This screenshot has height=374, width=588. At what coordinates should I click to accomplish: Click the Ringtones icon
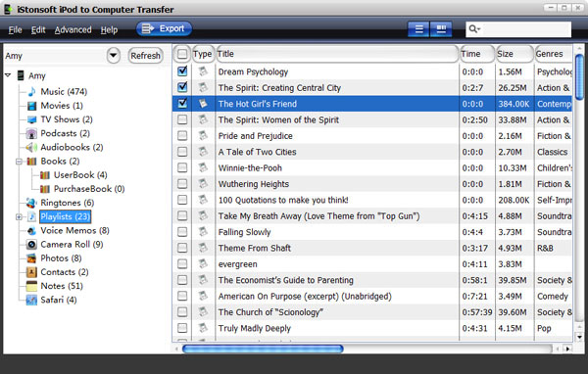(31, 203)
